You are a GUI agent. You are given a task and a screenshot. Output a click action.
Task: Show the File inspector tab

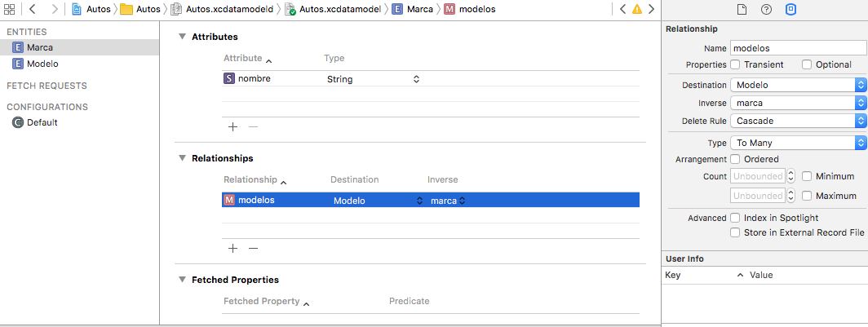(742, 10)
